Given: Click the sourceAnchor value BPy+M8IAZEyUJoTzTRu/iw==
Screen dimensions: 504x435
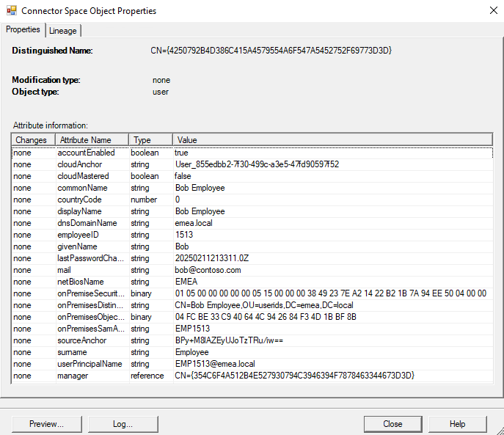Looking at the screenshot, I should [229, 340].
